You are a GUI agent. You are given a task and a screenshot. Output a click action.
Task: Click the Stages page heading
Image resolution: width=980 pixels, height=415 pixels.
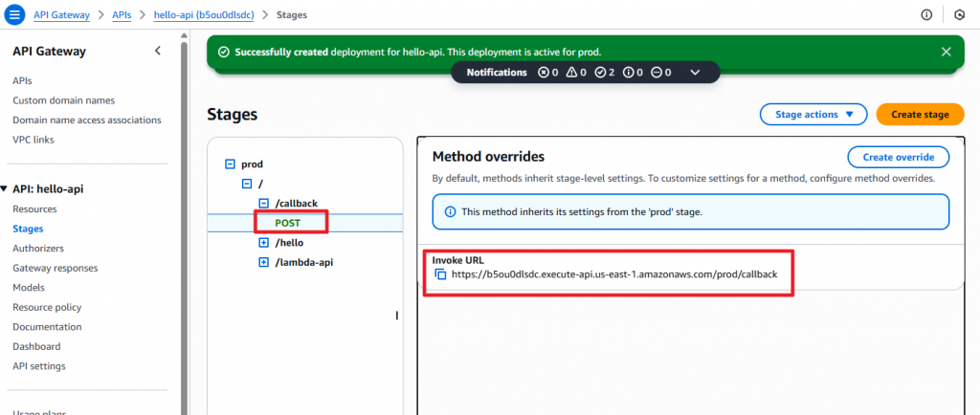tap(232, 114)
